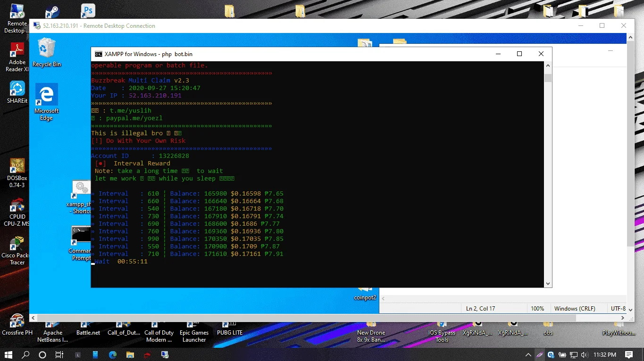The image size is (644, 361).
Task: Minimize the Remote Desktop Connection window
Action: pyautogui.click(x=580, y=26)
